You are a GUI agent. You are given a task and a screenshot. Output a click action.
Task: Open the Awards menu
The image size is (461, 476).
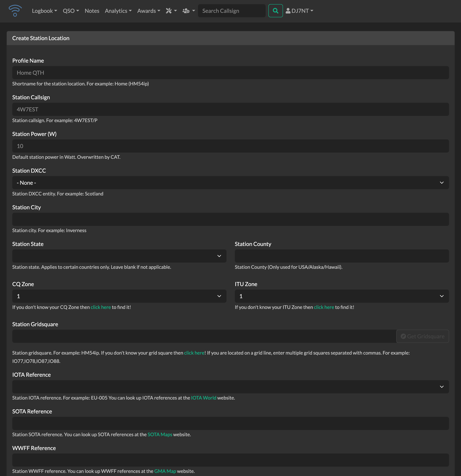tap(149, 11)
